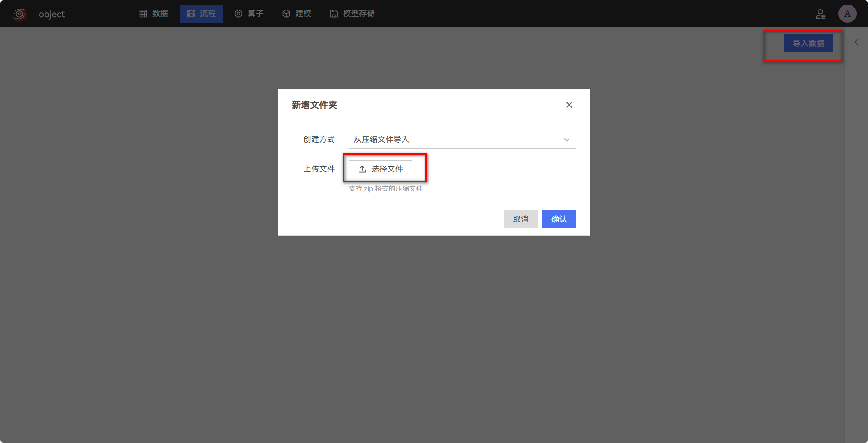
Task: Click the 选择文件 upload button
Action: click(380, 169)
